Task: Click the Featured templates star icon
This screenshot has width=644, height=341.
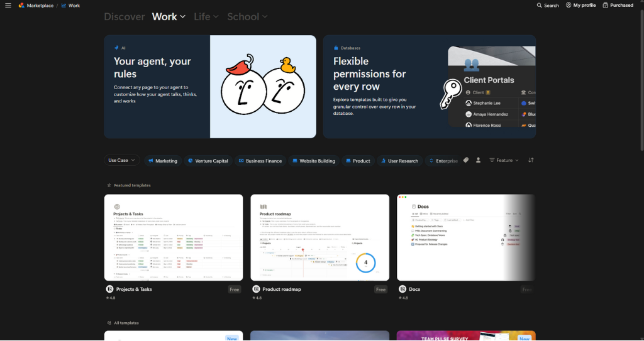Action: coord(109,185)
